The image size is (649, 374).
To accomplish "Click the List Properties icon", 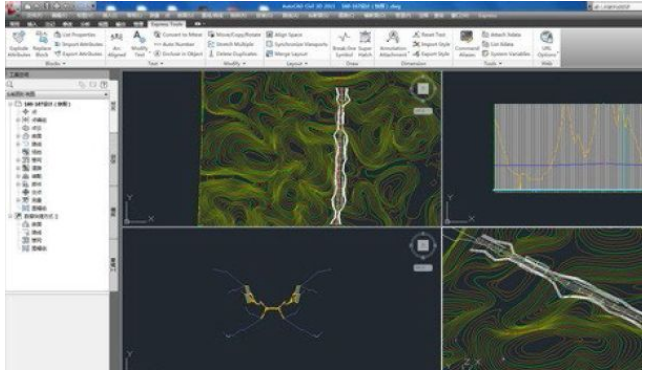I will click(x=58, y=35).
